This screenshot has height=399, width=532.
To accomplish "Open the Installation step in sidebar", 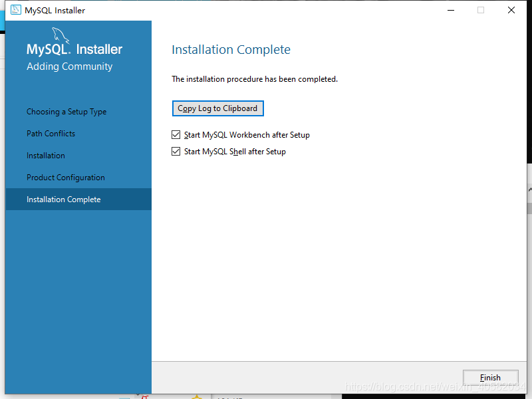I will (x=46, y=156).
